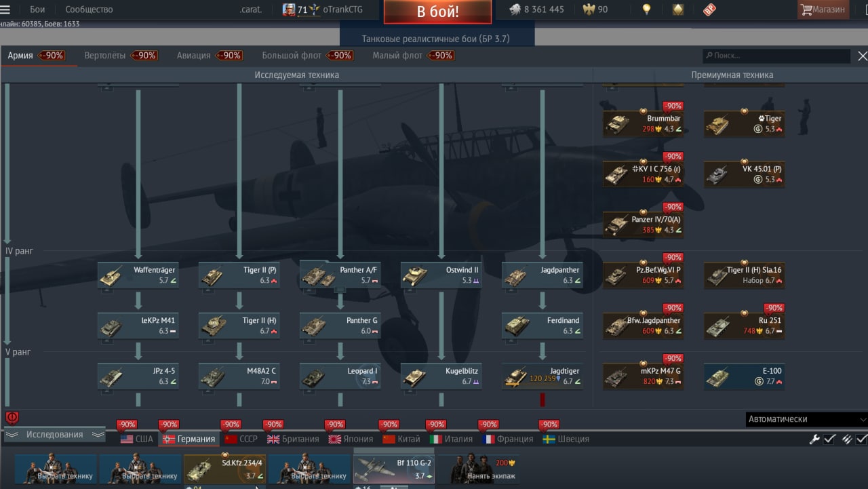Select the Jagdpanther tank destroyer

tap(542, 275)
